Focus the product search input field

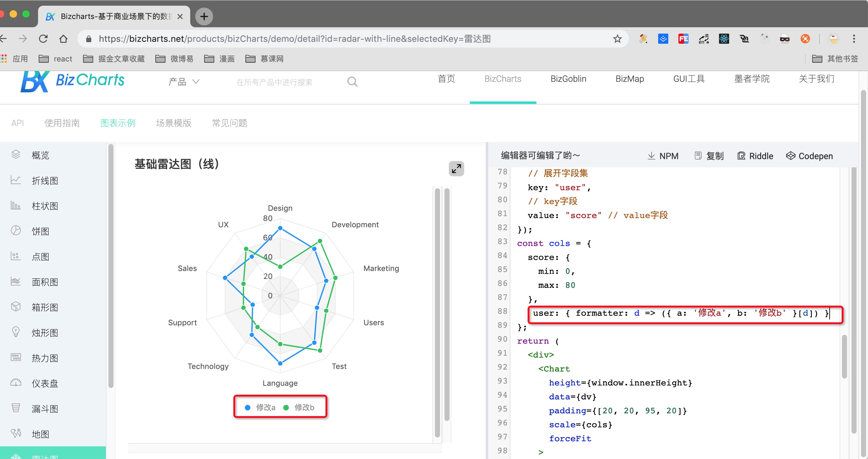(x=274, y=82)
